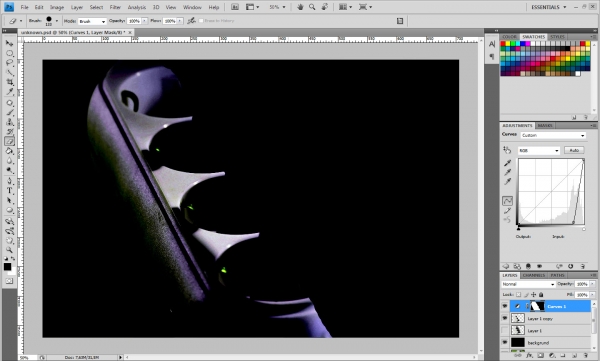Toggle Quick Mask mode
This screenshot has width=600, height=361.
click(9, 281)
